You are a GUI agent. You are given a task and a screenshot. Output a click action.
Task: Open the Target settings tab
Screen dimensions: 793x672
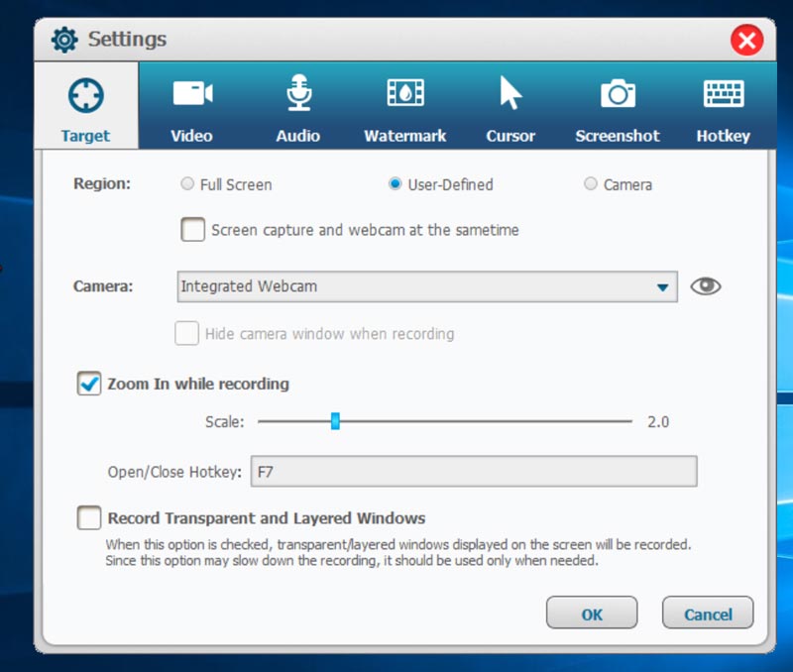pos(86,106)
